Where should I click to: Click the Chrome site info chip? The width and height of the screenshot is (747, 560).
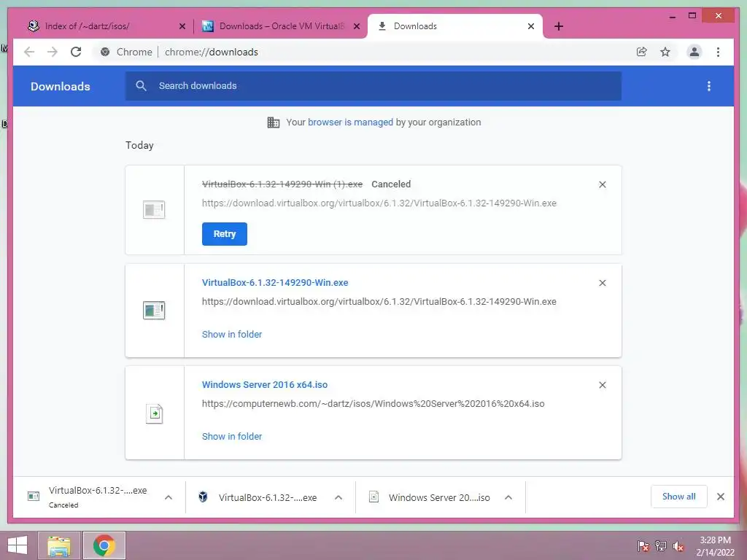click(126, 52)
